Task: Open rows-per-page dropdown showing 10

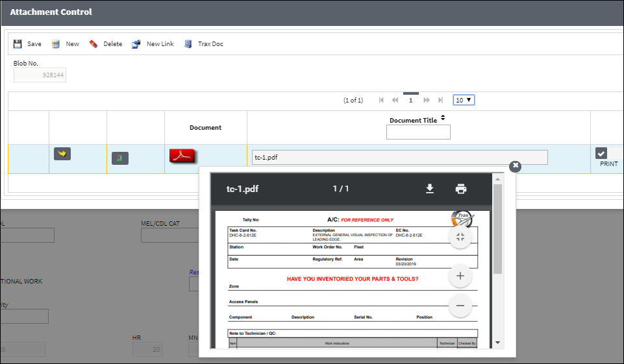Action: pos(464,101)
